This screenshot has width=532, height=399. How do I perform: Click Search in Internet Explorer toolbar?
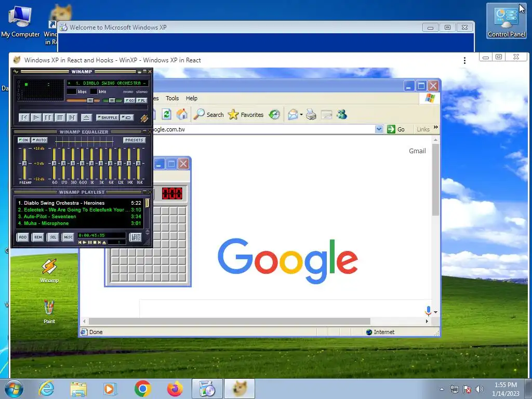tap(208, 115)
